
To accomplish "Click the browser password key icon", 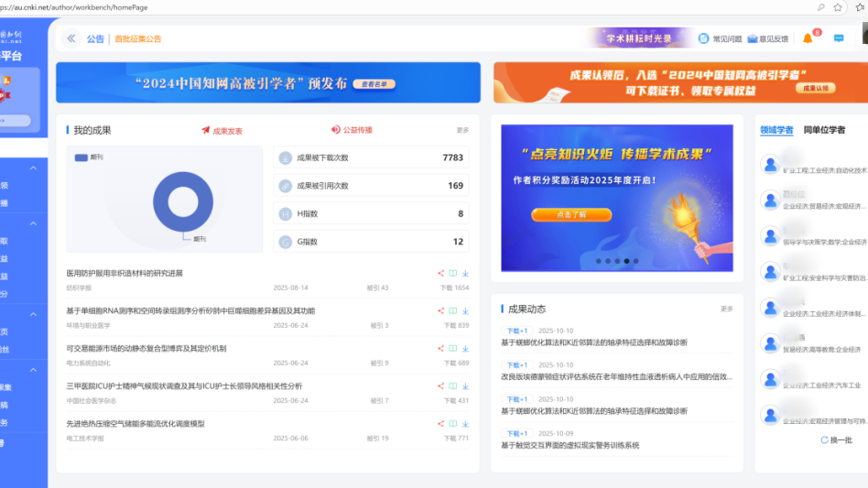I will click(821, 7).
